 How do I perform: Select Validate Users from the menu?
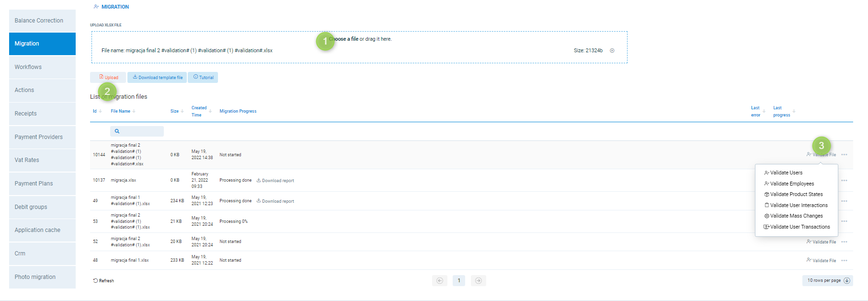(786, 173)
